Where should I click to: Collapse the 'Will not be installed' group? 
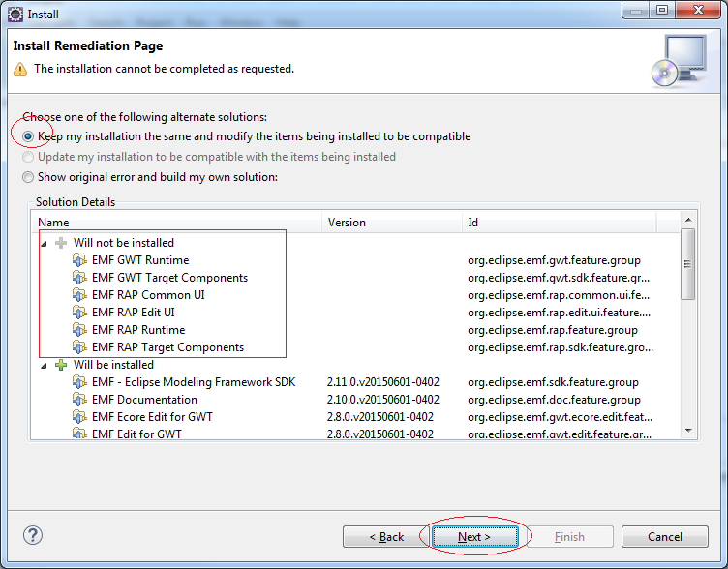(x=45, y=244)
